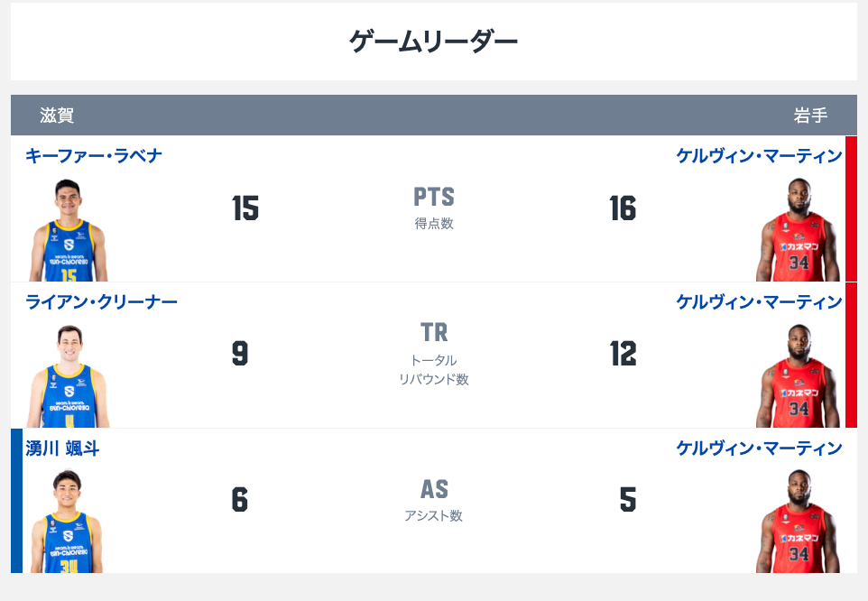
Task: Click Kelvin Martin photo in AS row
Action: (x=798, y=522)
